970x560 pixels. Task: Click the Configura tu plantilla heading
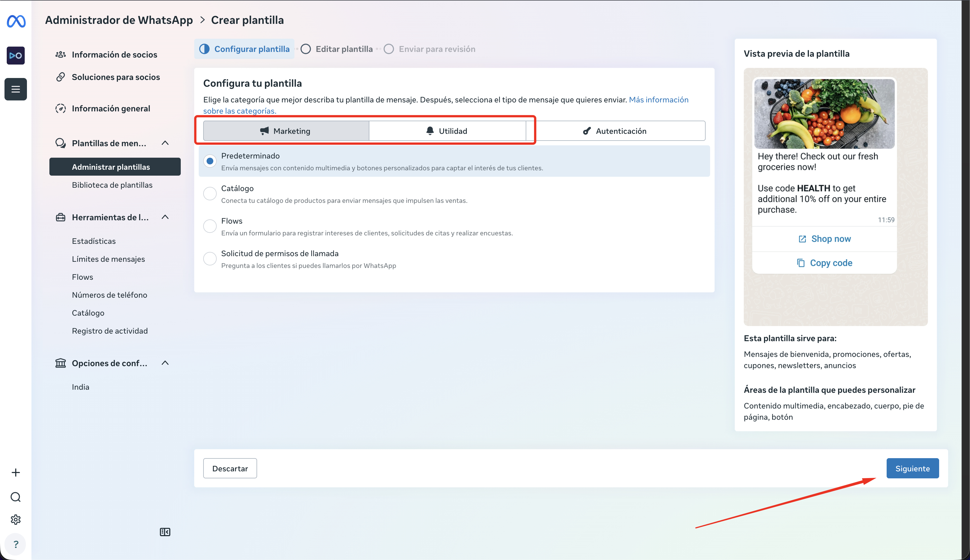coord(252,83)
